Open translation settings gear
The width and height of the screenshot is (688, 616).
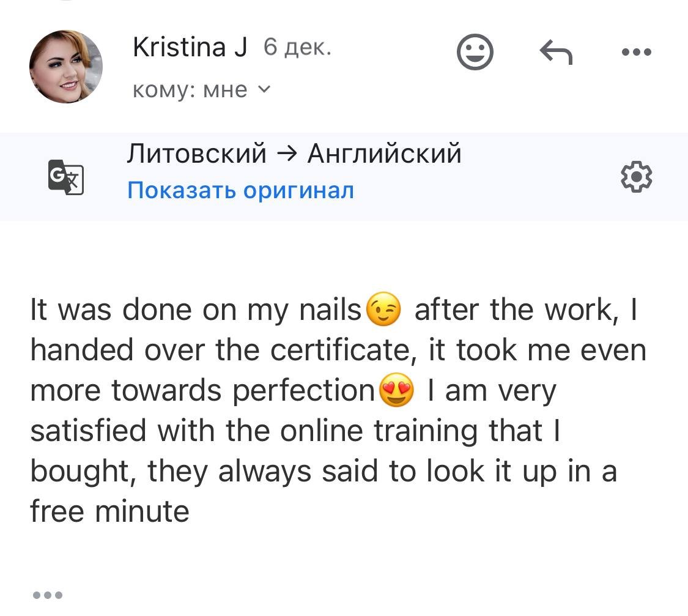click(x=636, y=177)
